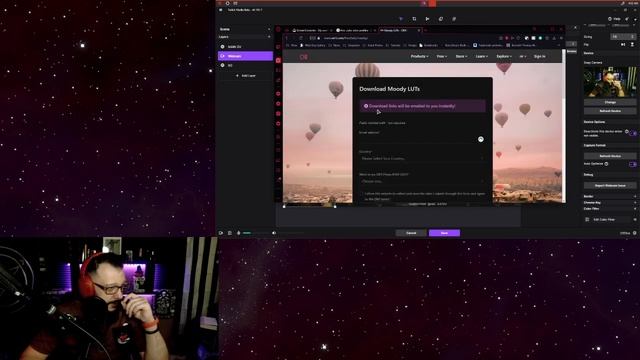This screenshot has height=360, width=640.
Task: Click the purple Save button
Action: coord(444,233)
